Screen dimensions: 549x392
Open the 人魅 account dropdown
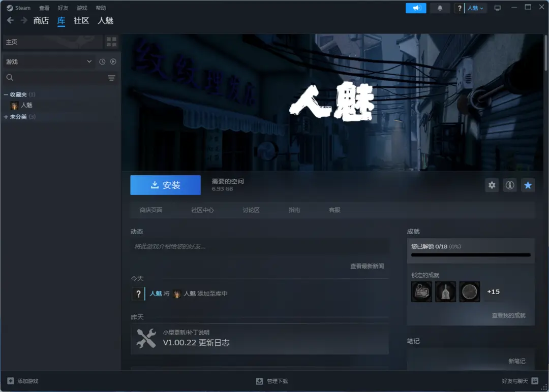pyautogui.click(x=475, y=8)
